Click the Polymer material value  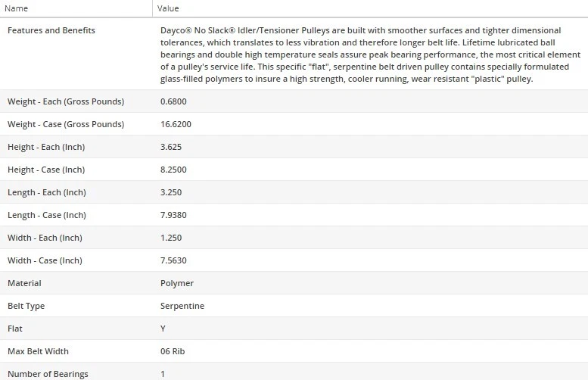point(177,283)
